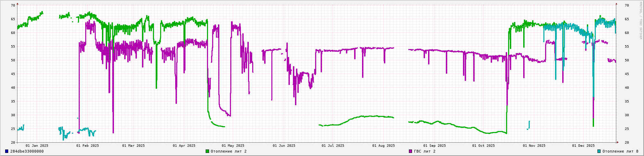
Task: Click the red arrow at the x-axis end
Action: [x=618, y=142]
